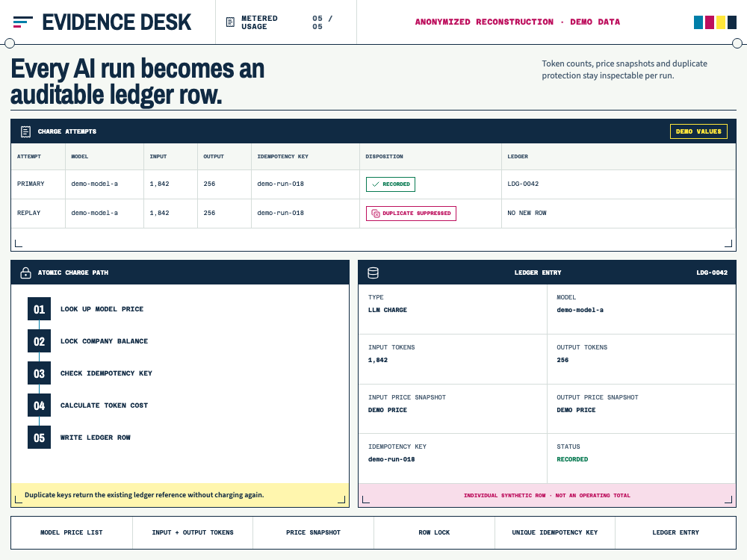Click the lock icon on Atomic Charge Path
Viewport: 747px width, 560px height.
tap(25, 273)
